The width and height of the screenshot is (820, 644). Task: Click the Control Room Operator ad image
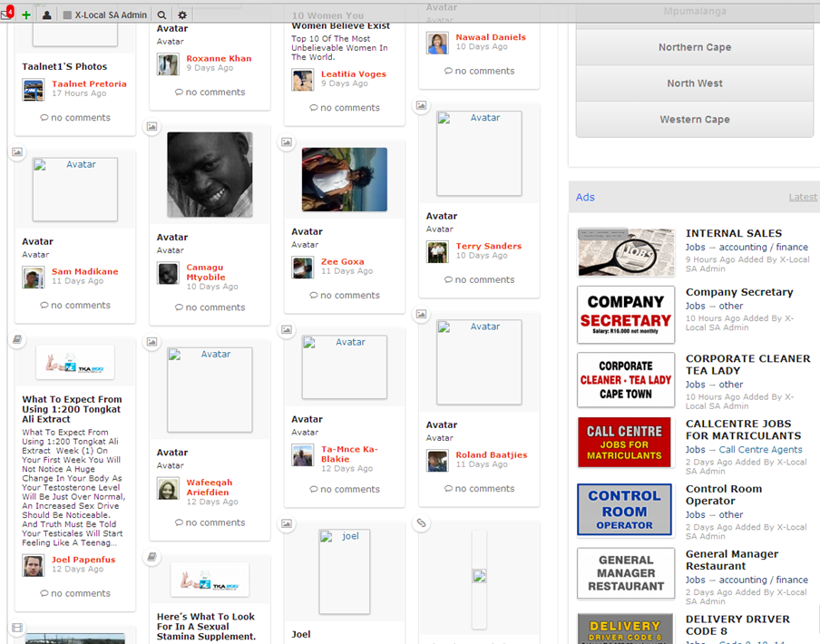[624, 510]
